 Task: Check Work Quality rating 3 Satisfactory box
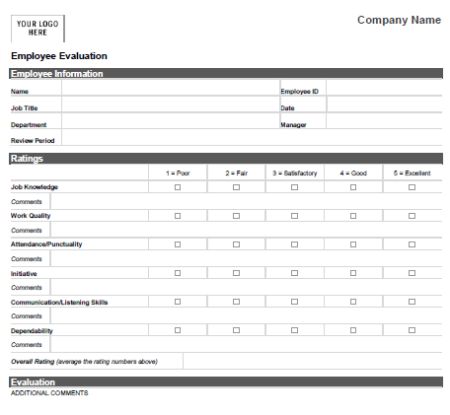[294, 216]
